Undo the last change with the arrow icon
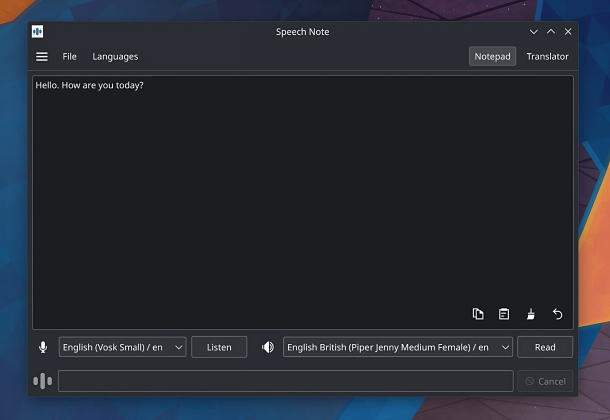610x420 pixels. [x=557, y=314]
